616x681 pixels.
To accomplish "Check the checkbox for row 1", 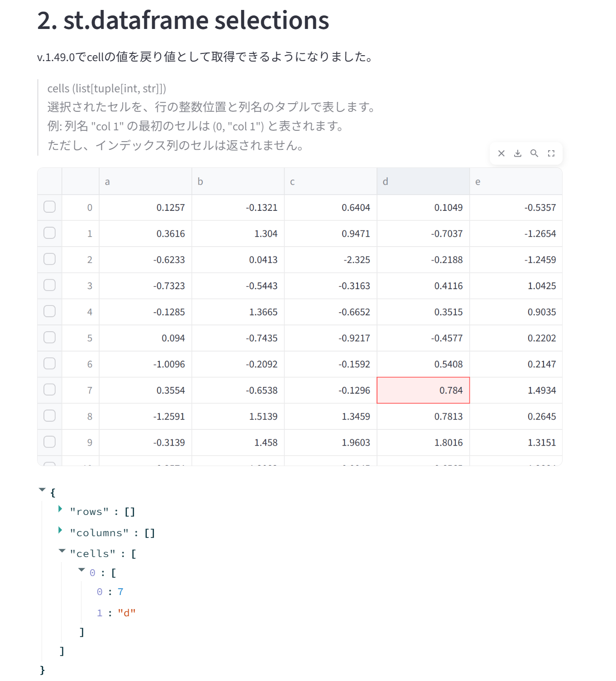I will (49, 233).
